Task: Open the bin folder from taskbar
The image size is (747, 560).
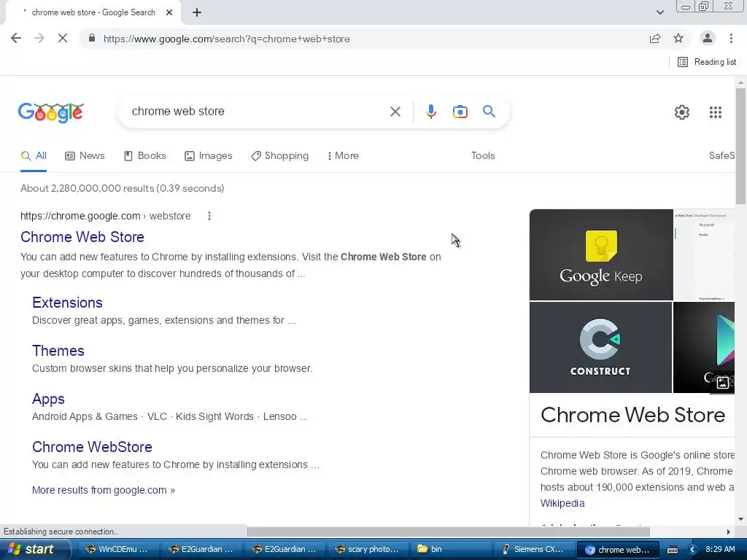Action: (x=449, y=549)
